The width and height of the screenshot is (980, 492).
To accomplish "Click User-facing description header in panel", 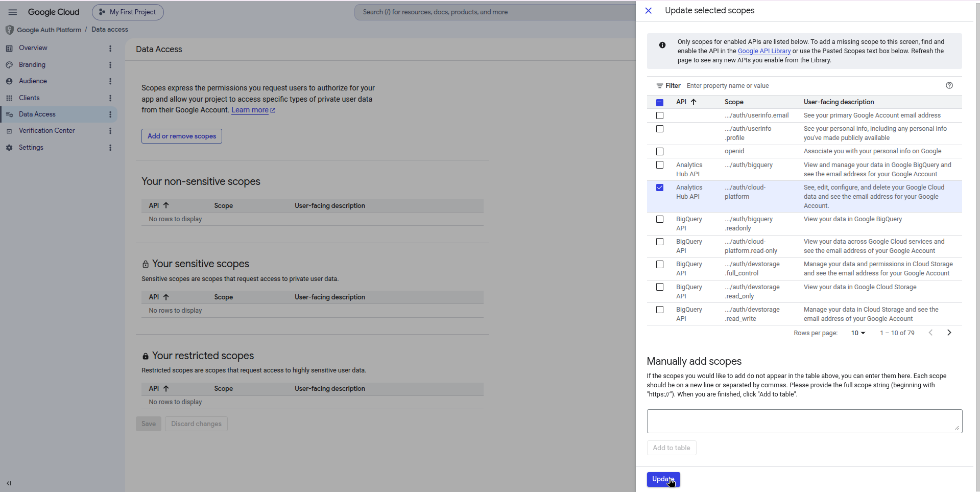I will pyautogui.click(x=839, y=102).
